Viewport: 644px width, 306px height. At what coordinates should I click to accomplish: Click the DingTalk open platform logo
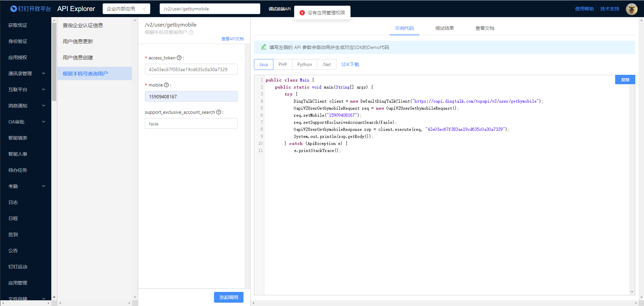pos(30,9)
